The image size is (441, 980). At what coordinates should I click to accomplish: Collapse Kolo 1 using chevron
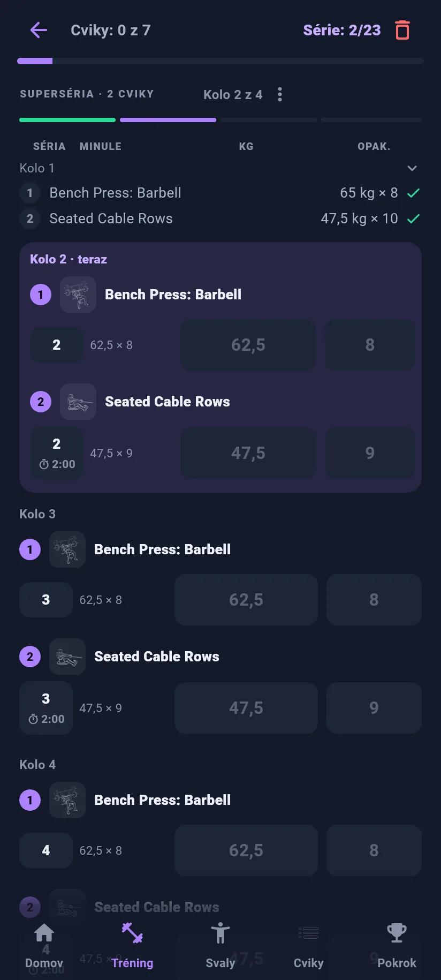(412, 168)
